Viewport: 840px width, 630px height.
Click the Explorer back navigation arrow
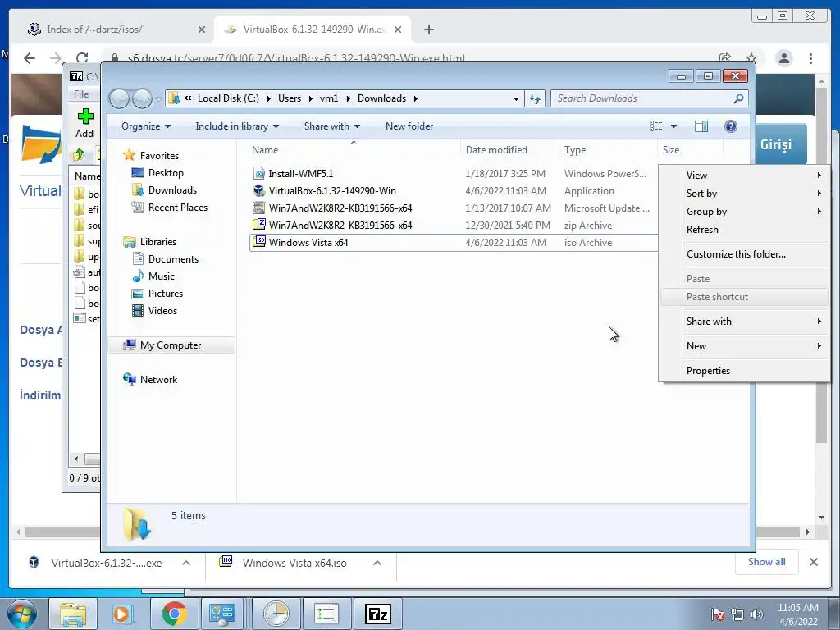(119, 98)
